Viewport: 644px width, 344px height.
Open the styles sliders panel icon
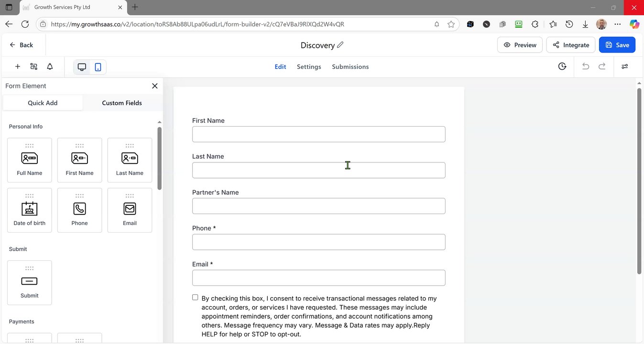(x=625, y=66)
